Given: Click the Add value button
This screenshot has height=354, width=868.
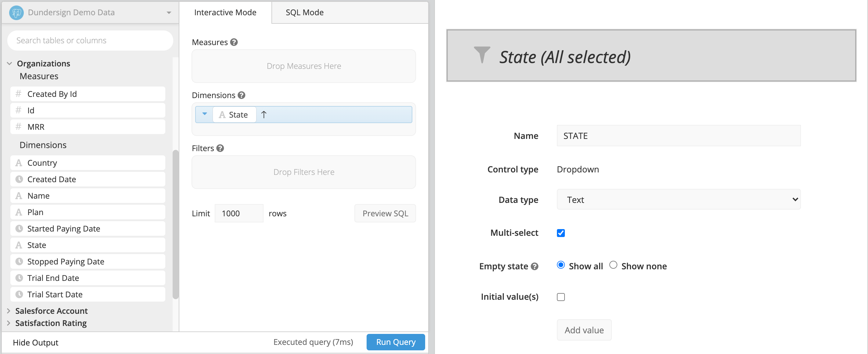Looking at the screenshot, I should 584,330.
